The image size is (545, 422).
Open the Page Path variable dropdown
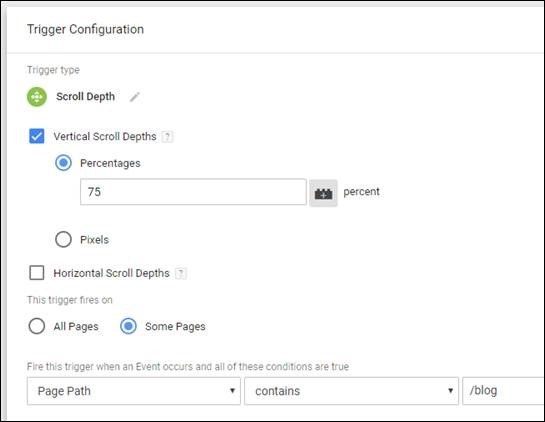(x=134, y=391)
